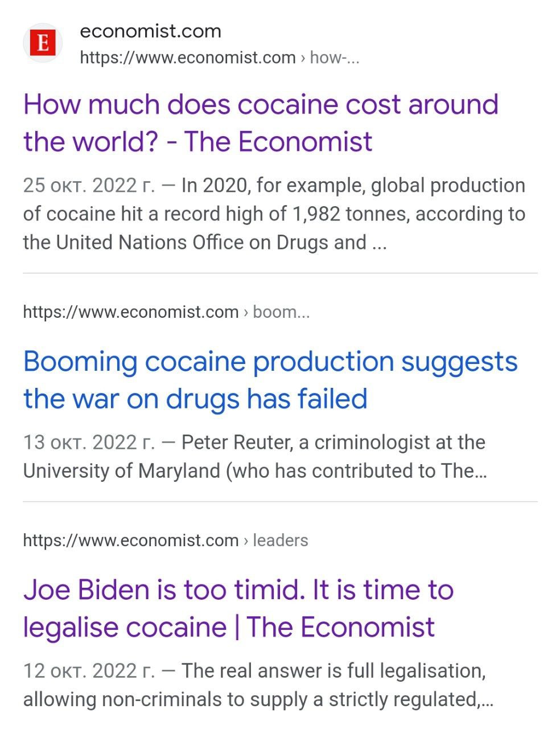The width and height of the screenshot is (560, 729).
Task: Click the second result's www.economist.com URL
Action: (131, 312)
